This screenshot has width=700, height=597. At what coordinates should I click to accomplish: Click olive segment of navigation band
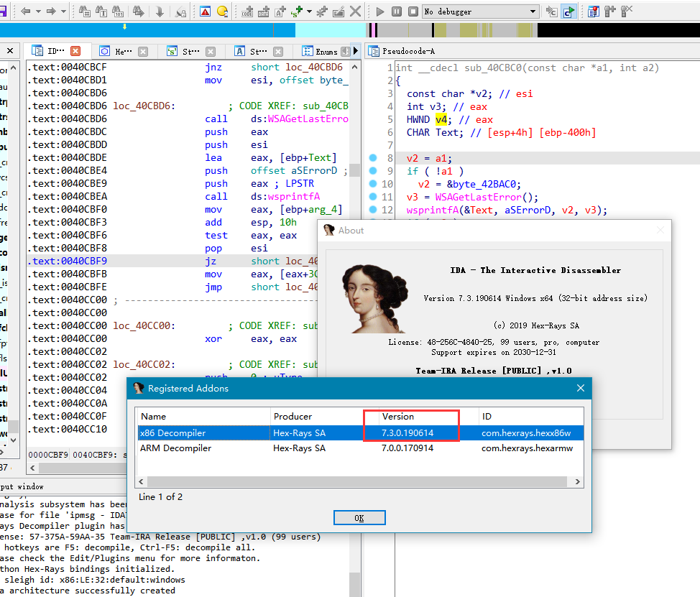(x=469, y=30)
